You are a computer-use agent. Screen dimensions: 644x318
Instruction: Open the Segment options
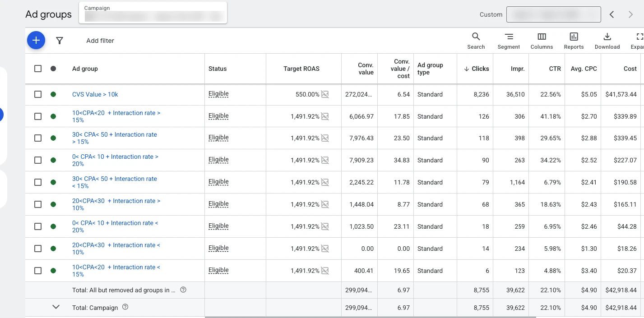click(509, 41)
